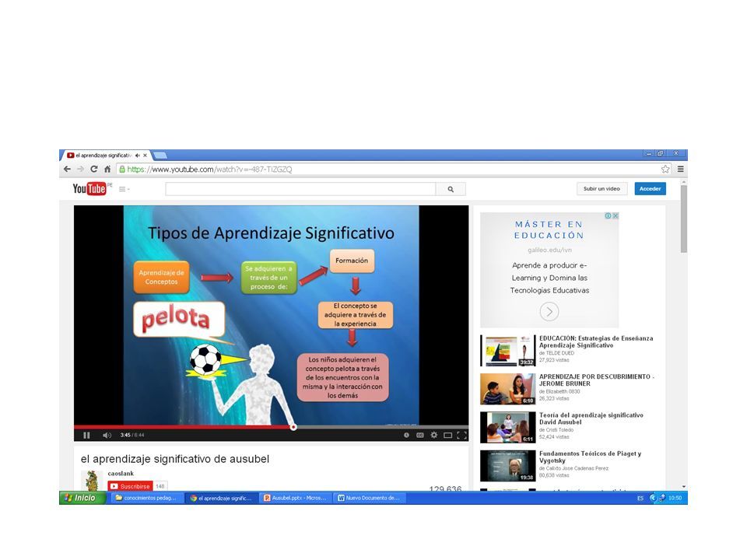Mute the video with the speaker icon
The width and height of the screenshot is (747, 560).
tap(107, 436)
